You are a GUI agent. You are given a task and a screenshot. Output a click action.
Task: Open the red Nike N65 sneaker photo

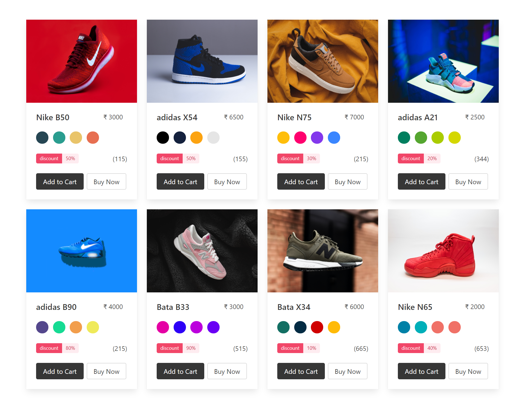click(x=443, y=251)
